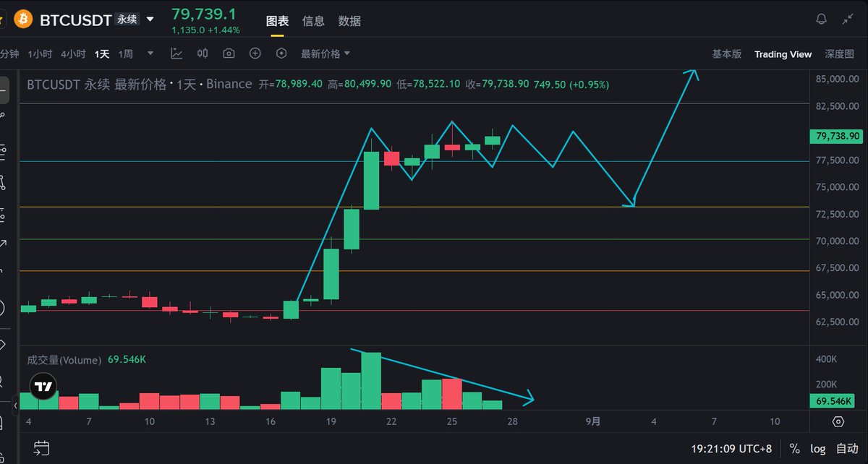Expand the BTCUSDT symbol selector arrow
The width and height of the screenshot is (868, 464).
(150, 20)
